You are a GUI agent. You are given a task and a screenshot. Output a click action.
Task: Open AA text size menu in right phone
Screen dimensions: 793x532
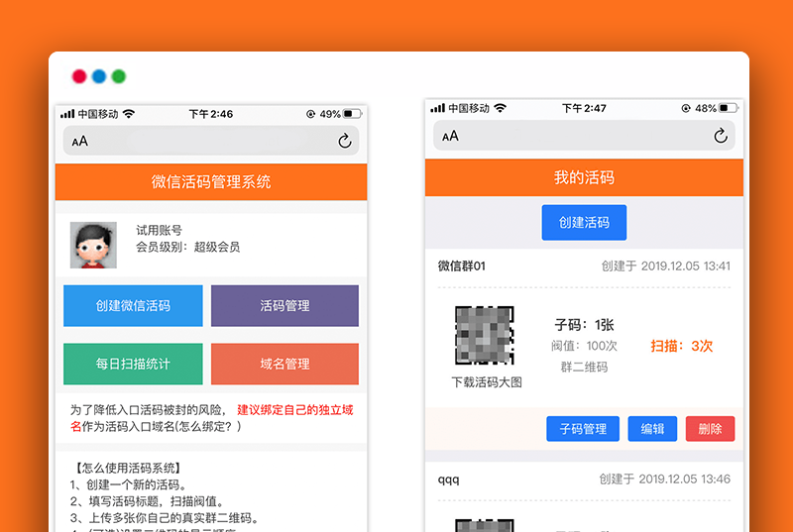click(x=450, y=136)
